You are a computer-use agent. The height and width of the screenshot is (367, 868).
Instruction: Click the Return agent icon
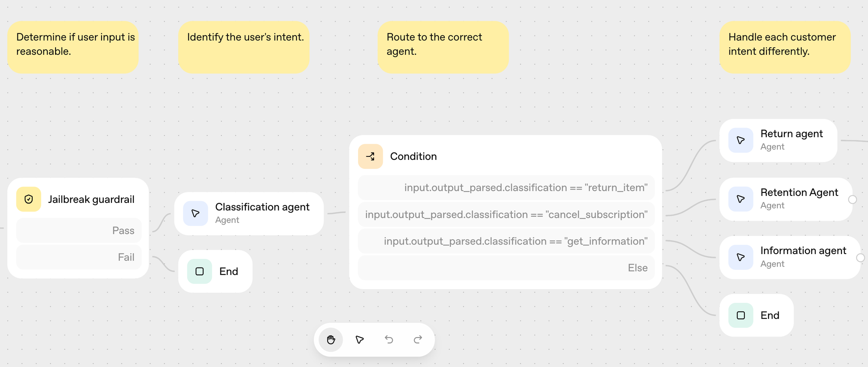(x=740, y=140)
